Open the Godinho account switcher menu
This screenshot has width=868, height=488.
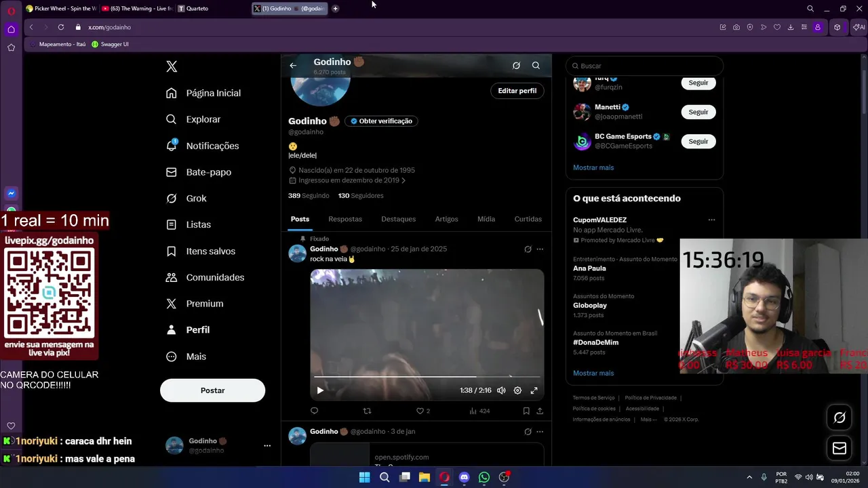pyautogui.click(x=218, y=445)
